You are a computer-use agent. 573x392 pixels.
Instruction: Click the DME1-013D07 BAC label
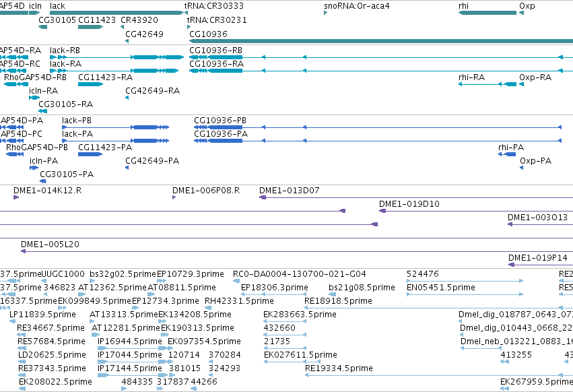pos(289,191)
